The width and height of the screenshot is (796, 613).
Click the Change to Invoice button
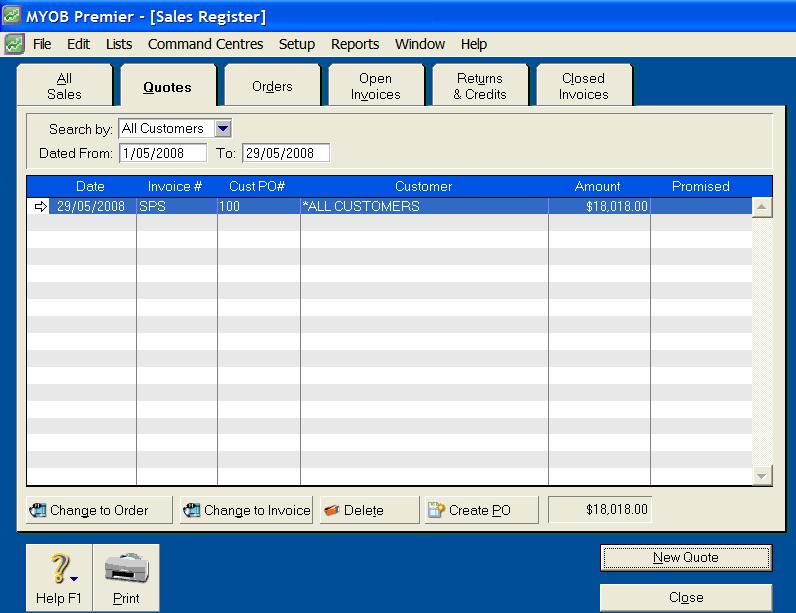pyautogui.click(x=246, y=510)
